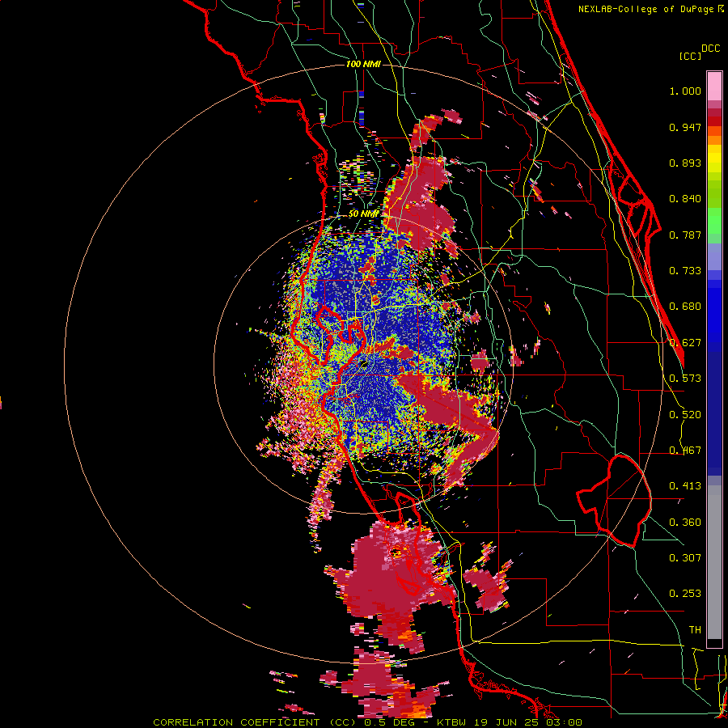Select the 0.787 scale value
The width and height of the screenshot is (728, 728).
click(x=685, y=235)
